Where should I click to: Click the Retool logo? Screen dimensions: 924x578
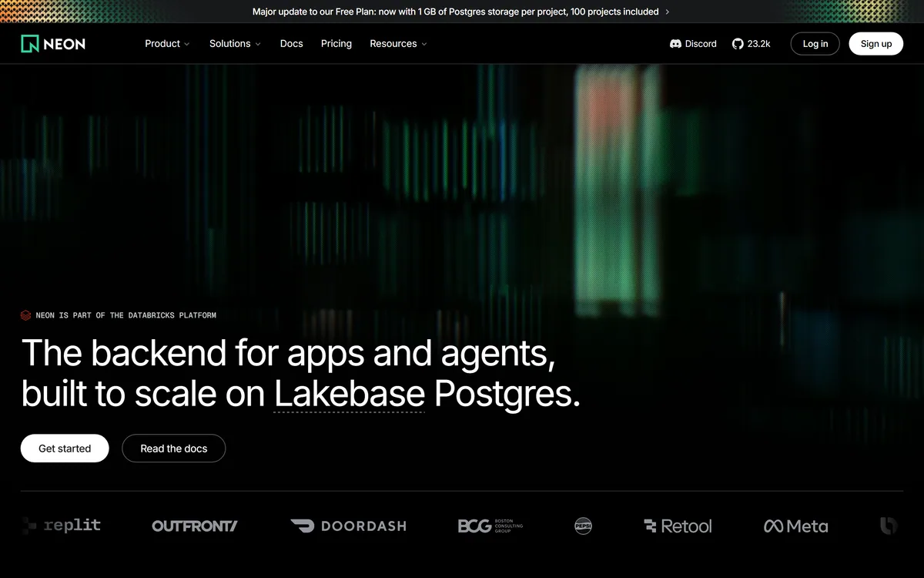pos(678,526)
